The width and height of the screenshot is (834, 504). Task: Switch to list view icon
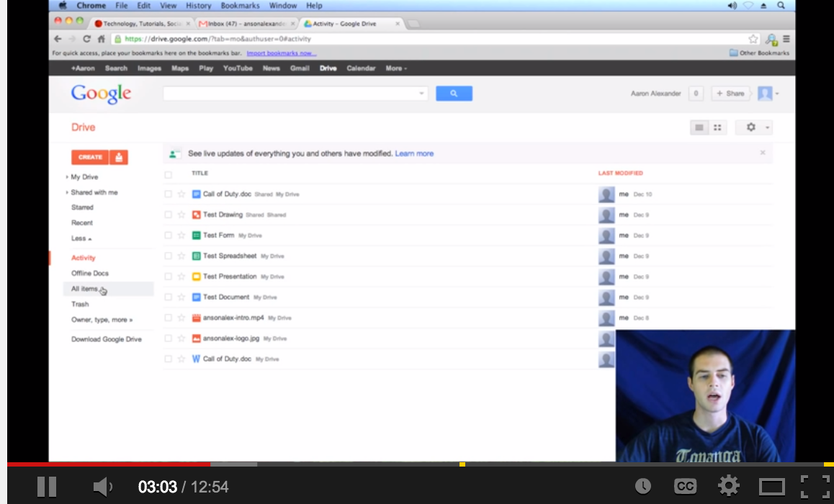pos(699,127)
